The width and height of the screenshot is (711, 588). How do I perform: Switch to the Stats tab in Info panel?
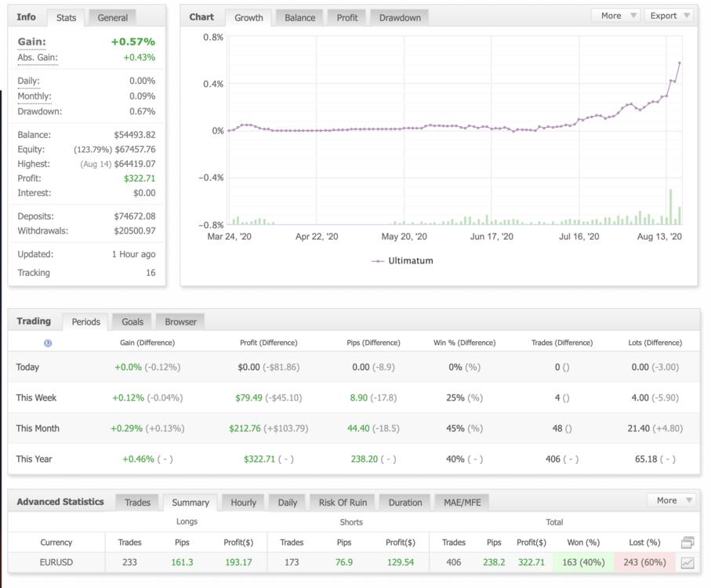(66, 18)
